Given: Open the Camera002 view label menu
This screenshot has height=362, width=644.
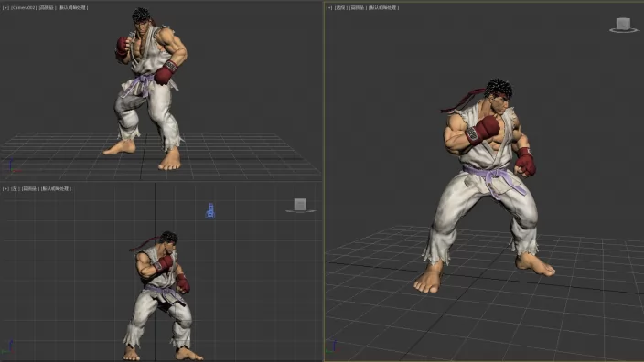Looking at the screenshot, I should [x=24, y=8].
